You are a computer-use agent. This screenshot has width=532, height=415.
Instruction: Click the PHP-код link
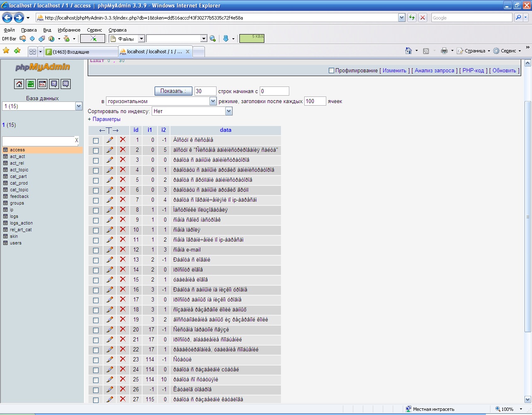coord(473,71)
